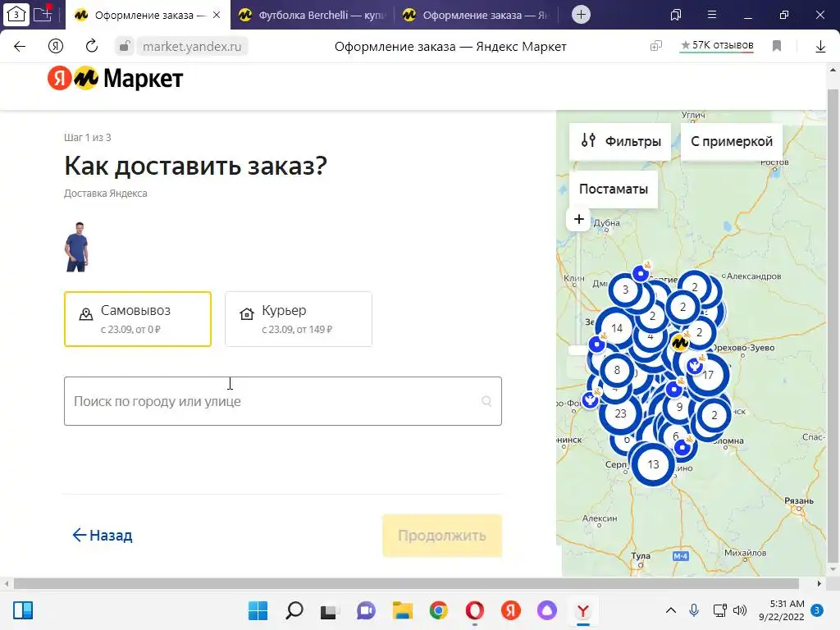Click the search magnifier in address field
The width and height of the screenshot is (840, 630).
click(486, 400)
